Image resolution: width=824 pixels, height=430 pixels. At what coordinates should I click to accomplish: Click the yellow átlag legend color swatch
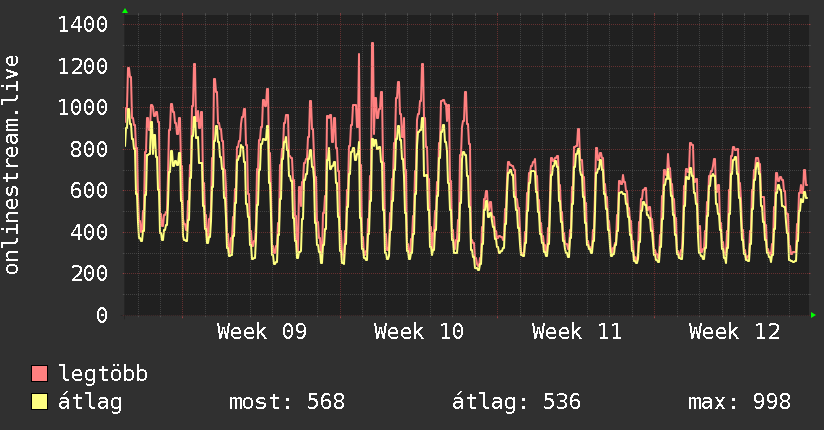39,402
